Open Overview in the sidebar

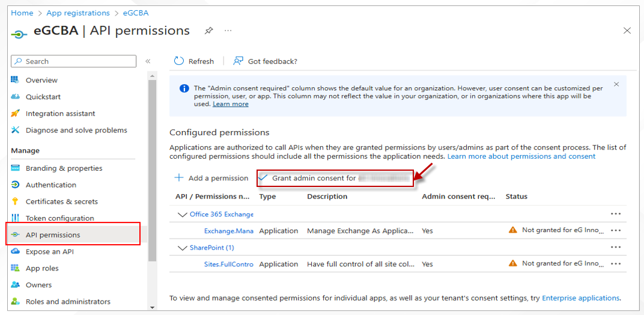coord(41,80)
